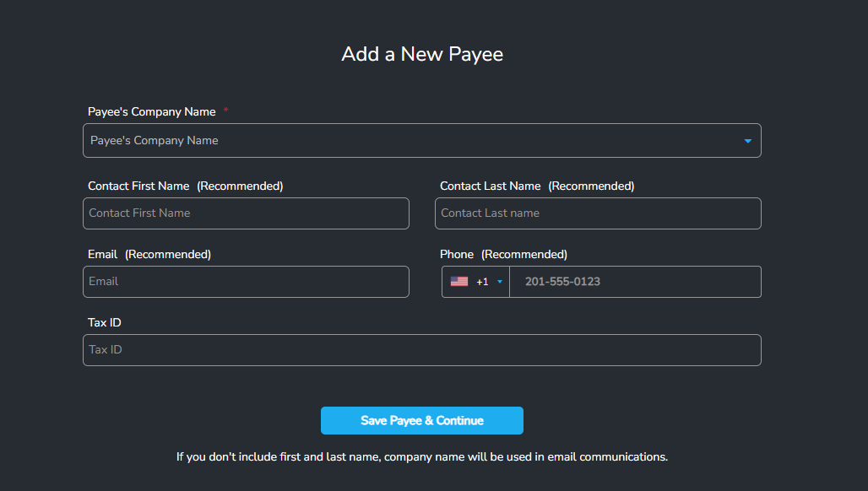Select the Tax ID input field
Viewport: 868px width, 491px height.
(x=421, y=350)
